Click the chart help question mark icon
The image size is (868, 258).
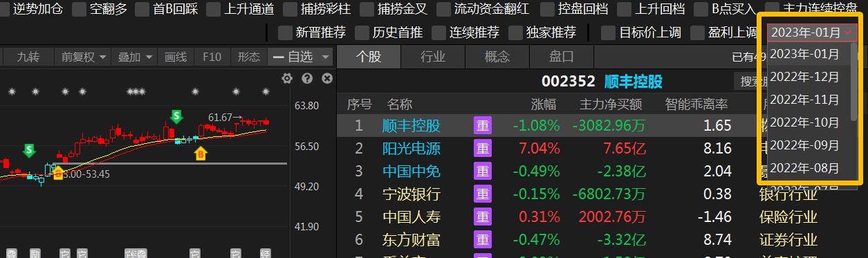tap(307, 79)
